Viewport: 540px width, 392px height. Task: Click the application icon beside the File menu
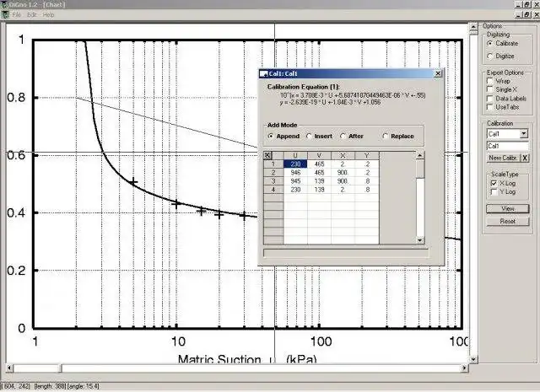tap(5, 15)
